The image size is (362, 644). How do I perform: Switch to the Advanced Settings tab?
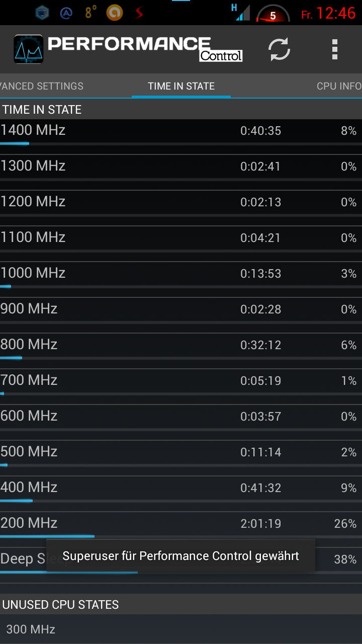[x=42, y=86]
